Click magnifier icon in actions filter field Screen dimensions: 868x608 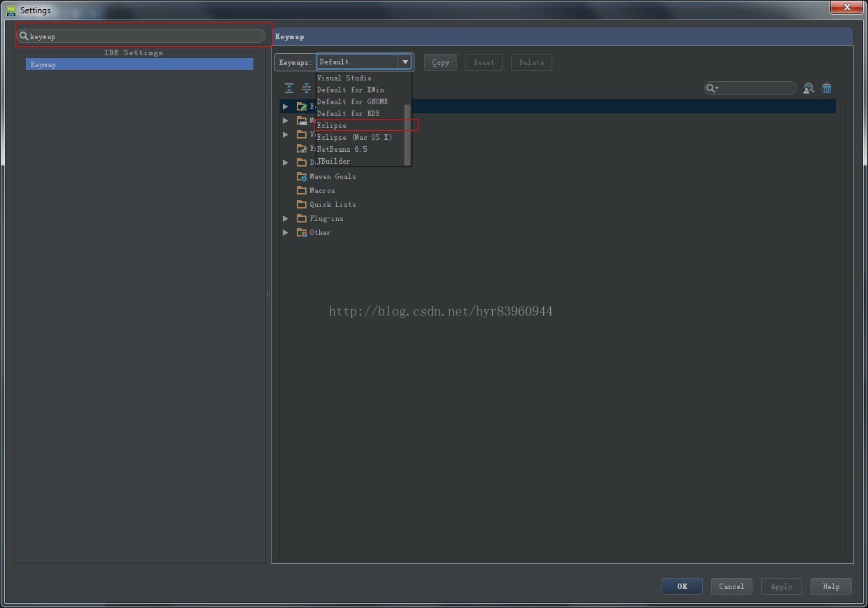coord(712,88)
